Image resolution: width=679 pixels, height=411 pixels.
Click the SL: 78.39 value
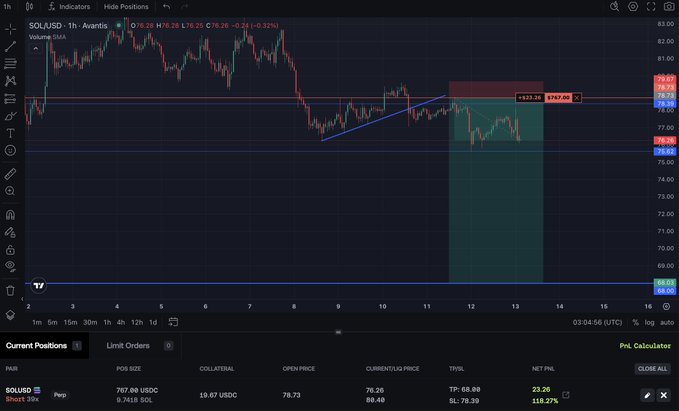464,401
